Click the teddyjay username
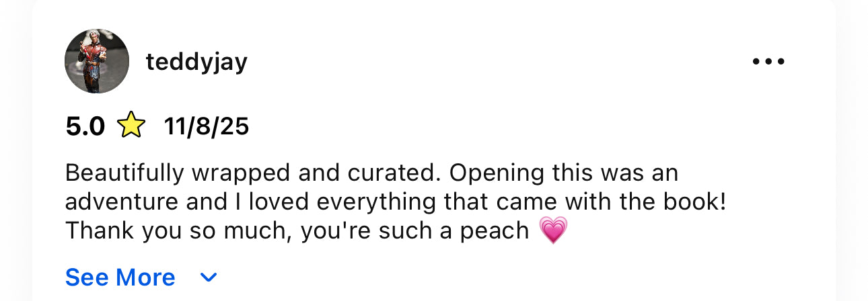This screenshot has height=301, width=868. point(196,62)
